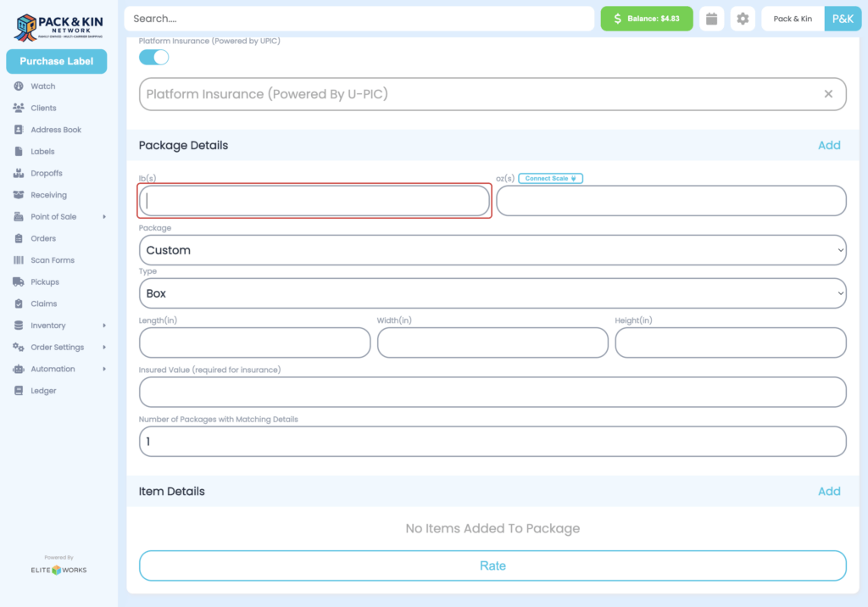Open the Type dropdown showing Box

coord(492,292)
